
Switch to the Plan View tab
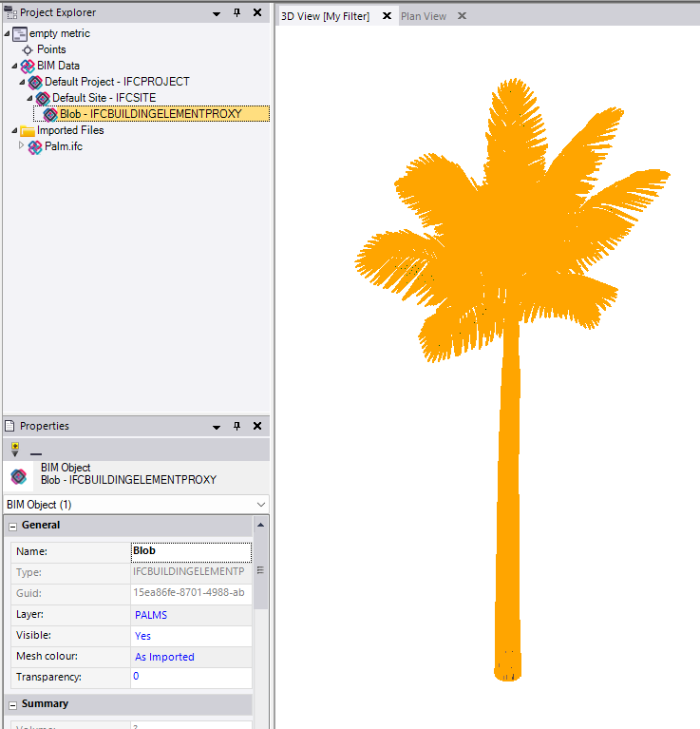(424, 16)
